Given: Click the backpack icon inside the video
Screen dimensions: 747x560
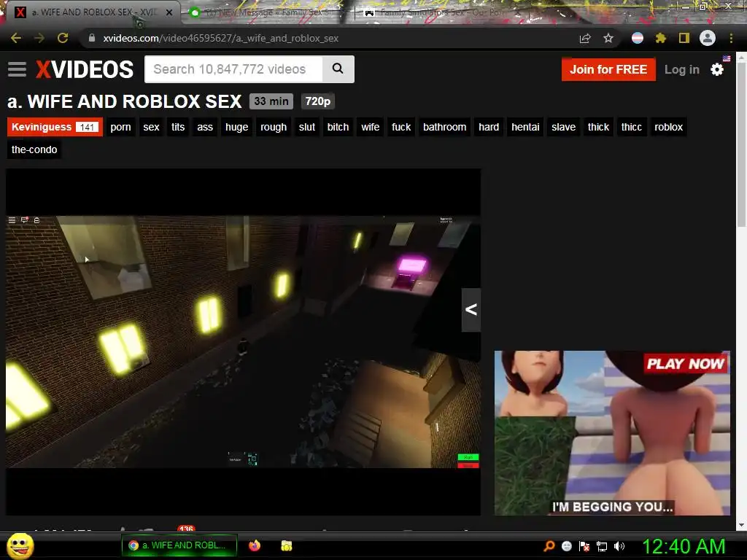Looking at the screenshot, I should pos(36,220).
